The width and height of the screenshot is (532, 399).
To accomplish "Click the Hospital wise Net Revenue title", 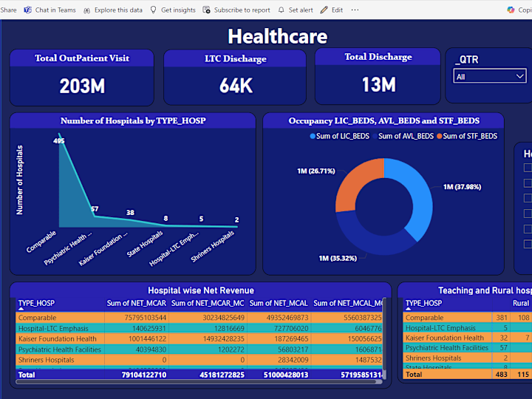I will [x=201, y=290].
